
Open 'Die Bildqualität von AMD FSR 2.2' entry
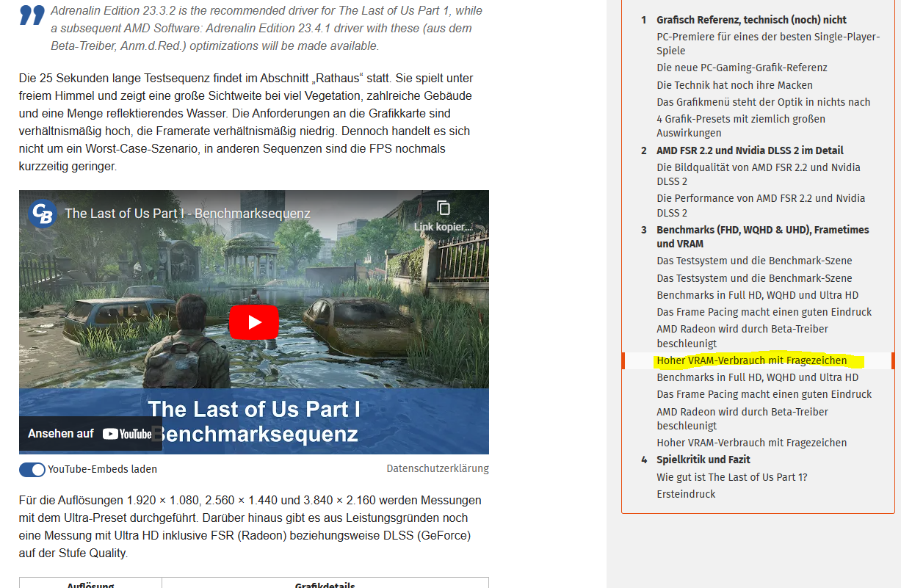pos(759,174)
